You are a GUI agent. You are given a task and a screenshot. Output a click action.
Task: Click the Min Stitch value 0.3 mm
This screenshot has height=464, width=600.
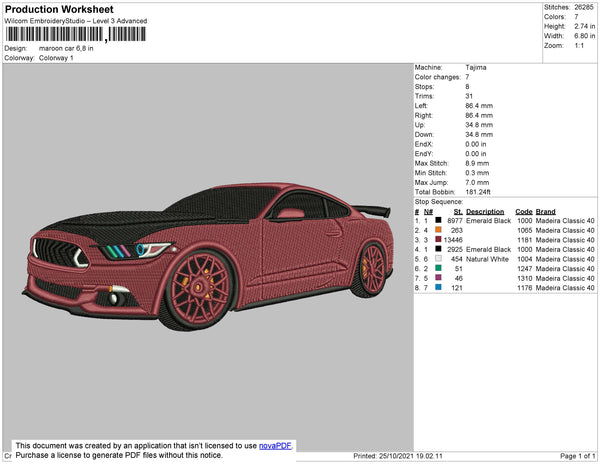477,173
